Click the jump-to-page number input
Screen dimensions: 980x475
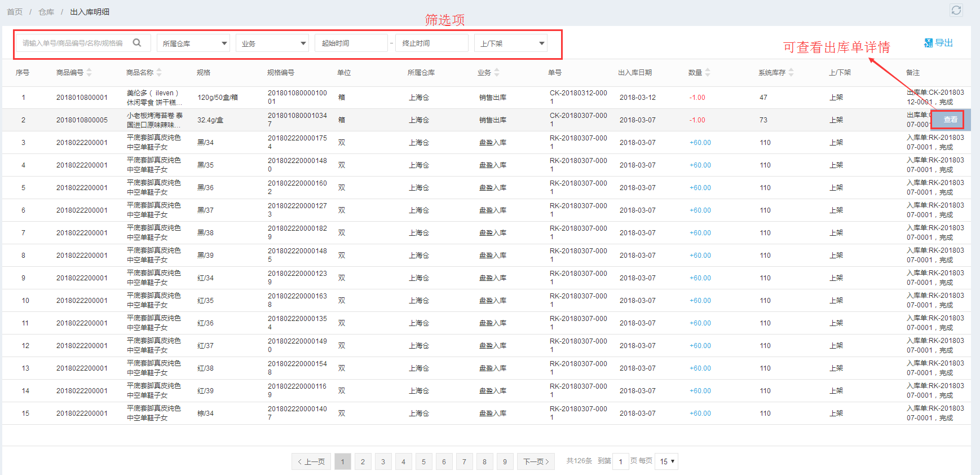(x=620, y=461)
